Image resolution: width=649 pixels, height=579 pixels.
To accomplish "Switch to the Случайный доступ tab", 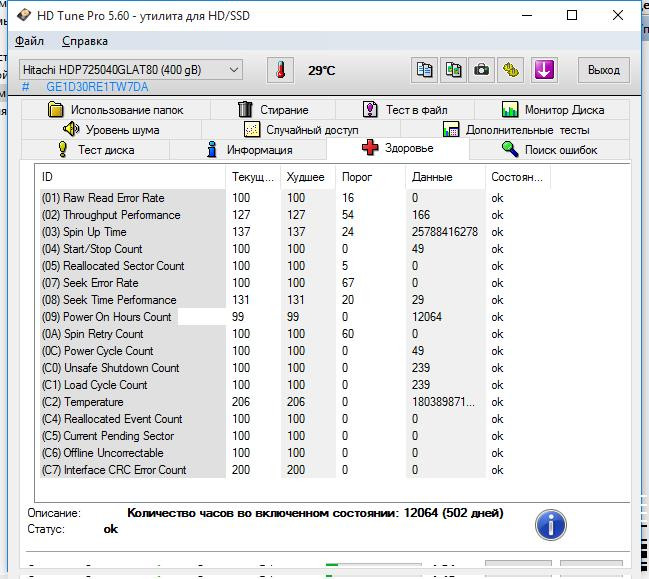I will pyautogui.click(x=301, y=130).
